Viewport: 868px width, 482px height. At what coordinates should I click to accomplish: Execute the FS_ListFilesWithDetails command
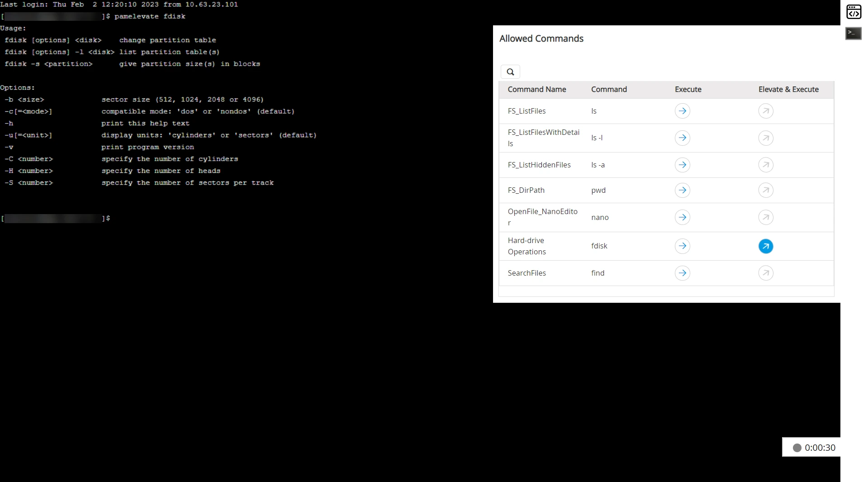click(682, 138)
